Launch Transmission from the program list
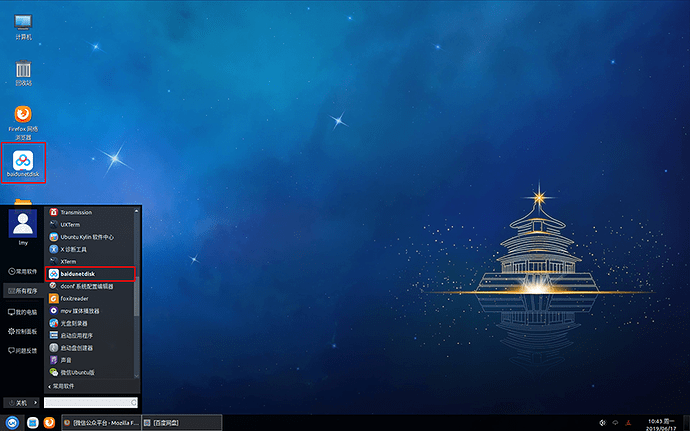Screen dimensions: 690x431 tap(76, 212)
